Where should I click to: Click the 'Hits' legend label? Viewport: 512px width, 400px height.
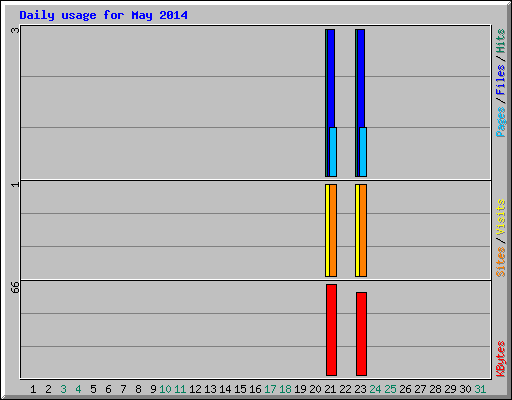tap(501, 41)
